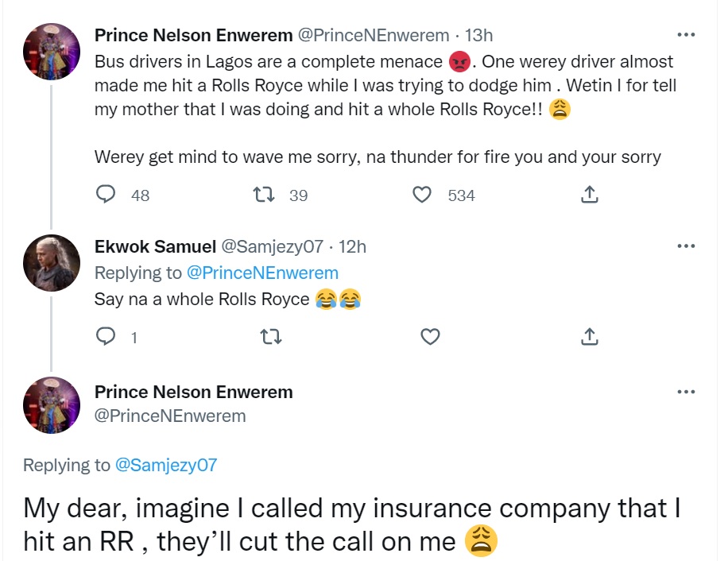The width and height of the screenshot is (728, 561).
Task: Open Prince Nelson Enwerem's avatar on first tweet
Action: tap(52, 52)
